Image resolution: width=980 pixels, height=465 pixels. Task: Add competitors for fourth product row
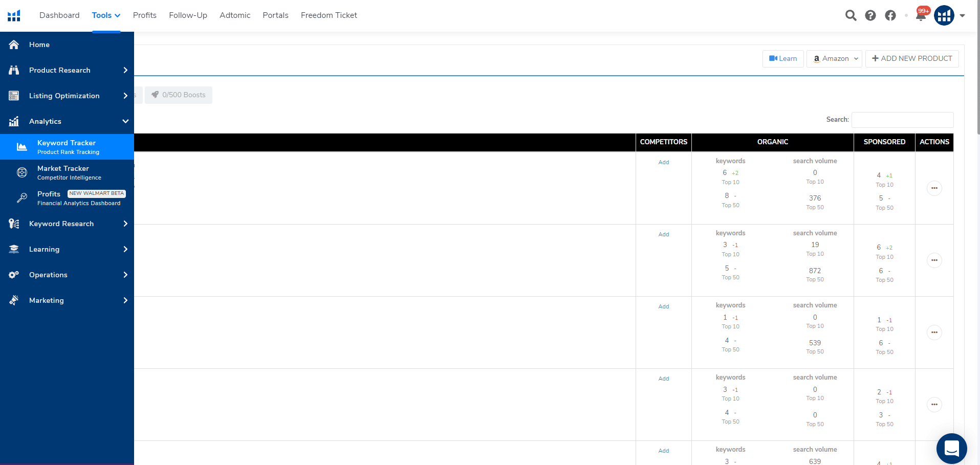[664, 379]
